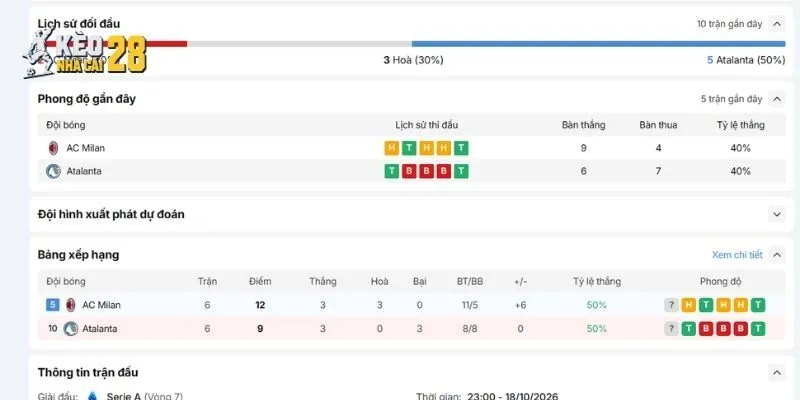Click the question-mark badge in Atalanta standings row
Image resolution: width=800 pixels, height=400 pixels.
pos(671,329)
